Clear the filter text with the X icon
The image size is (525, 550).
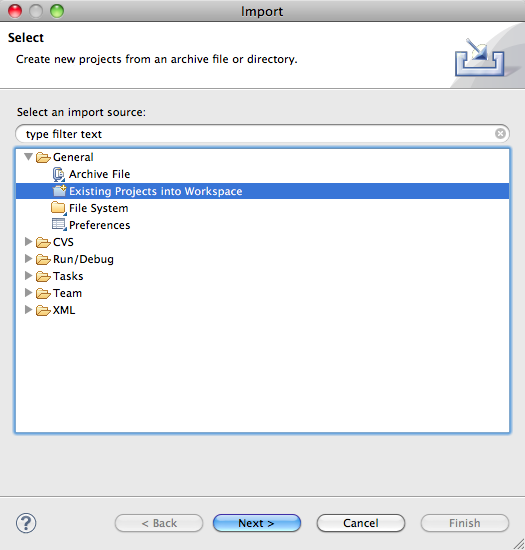(x=500, y=134)
